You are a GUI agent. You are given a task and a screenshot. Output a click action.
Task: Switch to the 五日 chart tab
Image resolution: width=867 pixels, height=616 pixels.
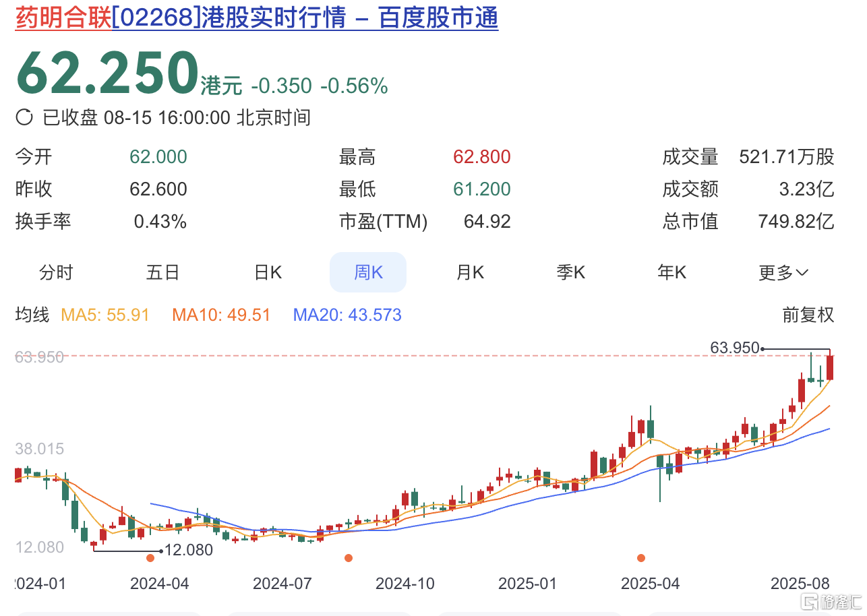(x=162, y=272)
